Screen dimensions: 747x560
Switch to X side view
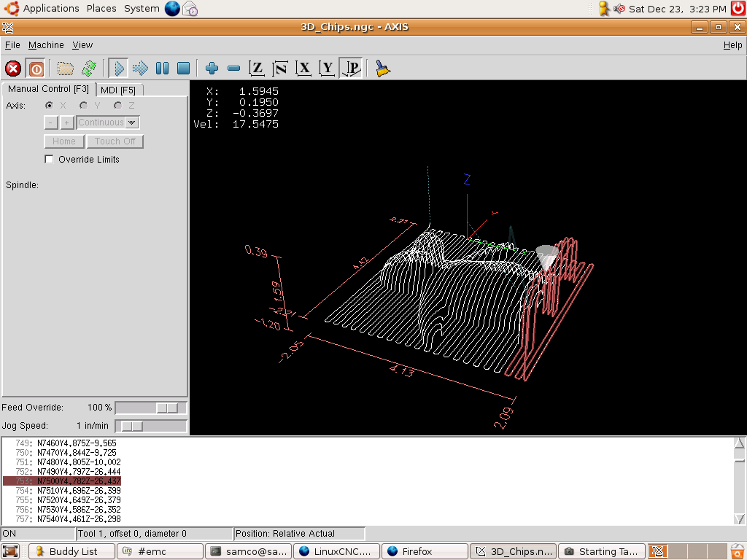pyautogui.click(x=303, y=69)
